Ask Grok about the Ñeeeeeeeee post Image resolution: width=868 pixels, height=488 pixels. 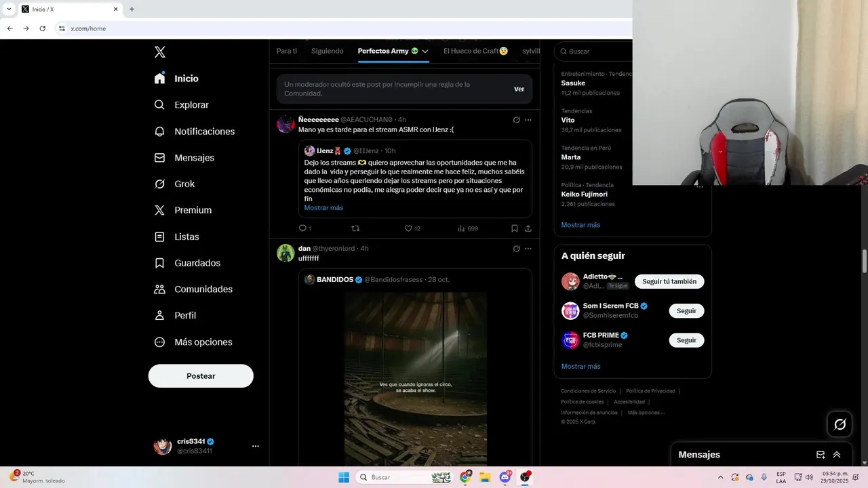click(x=516, y=120)
